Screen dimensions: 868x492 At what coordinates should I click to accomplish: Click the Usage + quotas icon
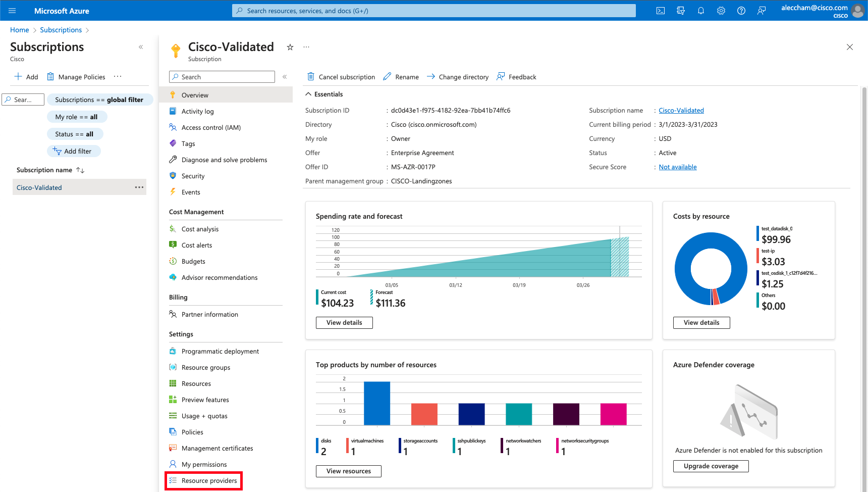click(x=173, y=416)
